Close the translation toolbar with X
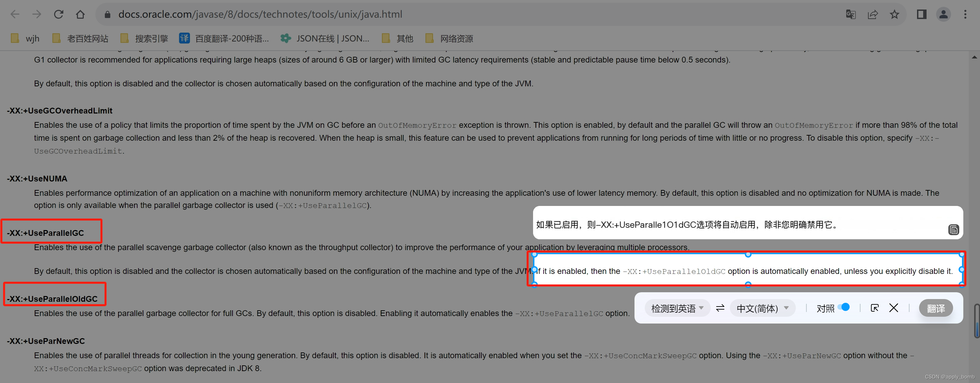The image size is (980, 383). (x=894, y=308)
